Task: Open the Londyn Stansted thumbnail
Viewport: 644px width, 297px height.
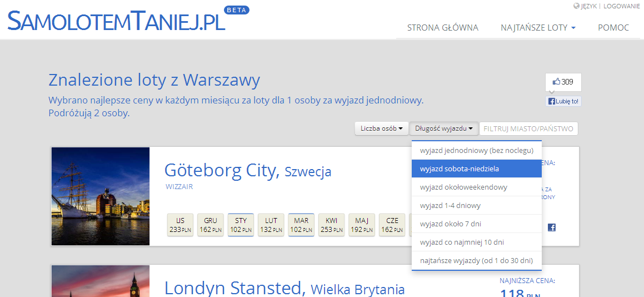Action: click(101, 281)
